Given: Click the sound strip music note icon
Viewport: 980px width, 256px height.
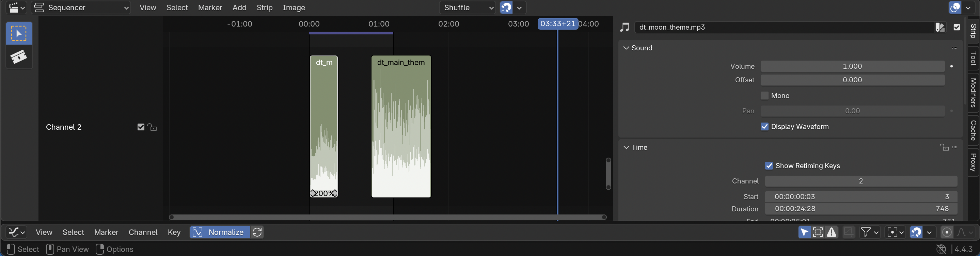Looking at the screenshot, I should (x=625, y=27).
